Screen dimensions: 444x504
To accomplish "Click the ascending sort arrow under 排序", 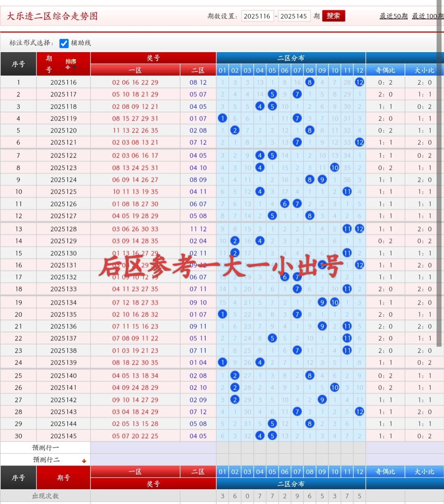I will [67, 67].
